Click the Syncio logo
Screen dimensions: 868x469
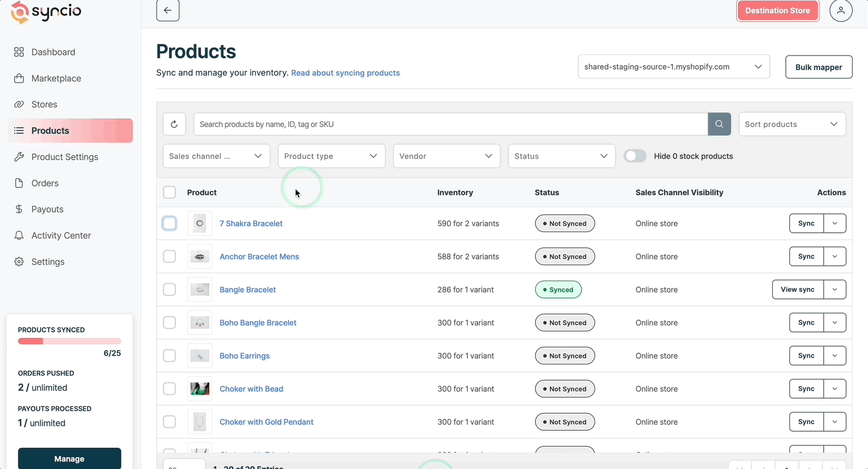(x=46, y=12)
